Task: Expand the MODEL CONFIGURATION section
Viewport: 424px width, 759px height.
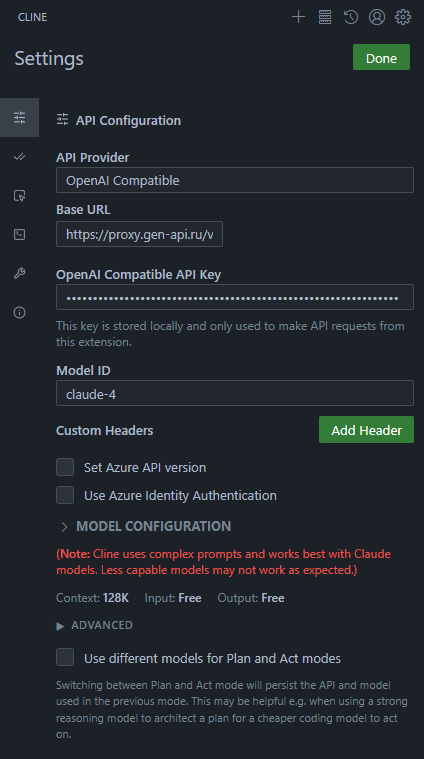Action: [x=145, y=526]
